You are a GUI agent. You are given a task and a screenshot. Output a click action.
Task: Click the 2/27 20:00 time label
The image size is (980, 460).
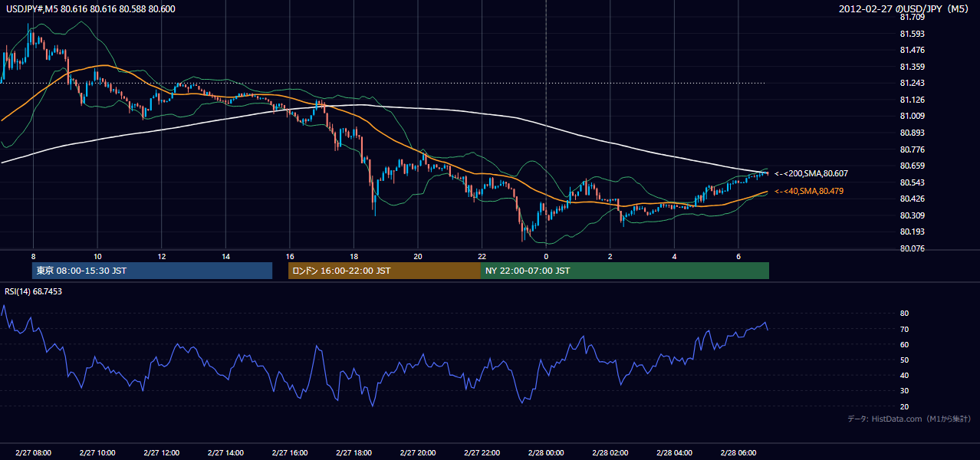(x=417, y=453)
